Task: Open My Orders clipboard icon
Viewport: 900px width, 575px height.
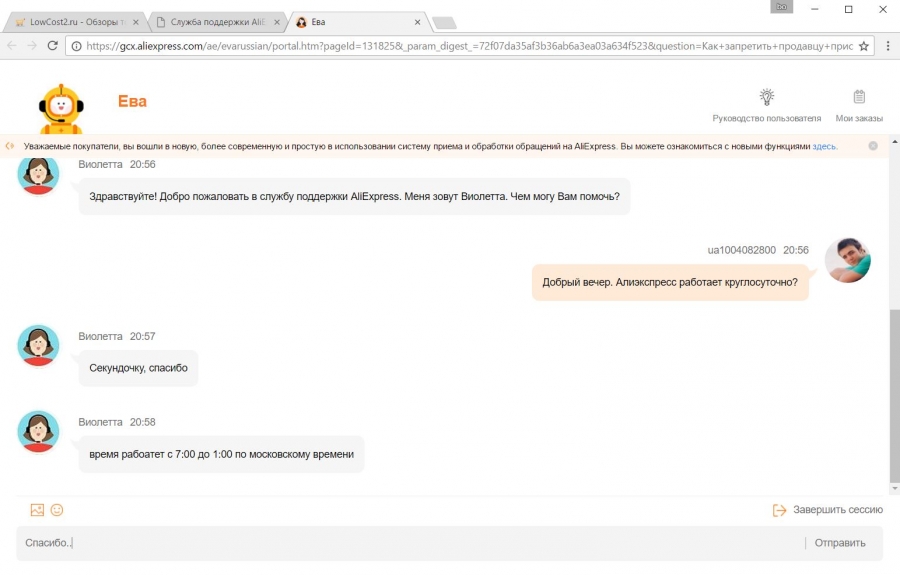Action: click(859, 97)
